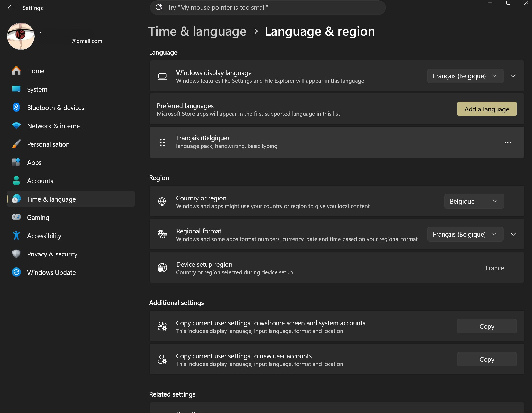Click the user profile avatar picture
Viewport: 532px width, 413px height.
[21, 36]
